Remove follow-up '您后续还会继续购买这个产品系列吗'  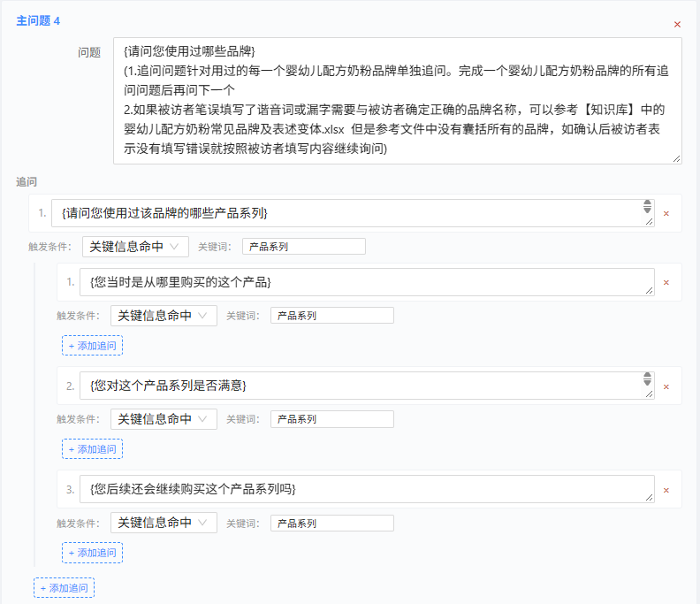[x=666, y=490]
